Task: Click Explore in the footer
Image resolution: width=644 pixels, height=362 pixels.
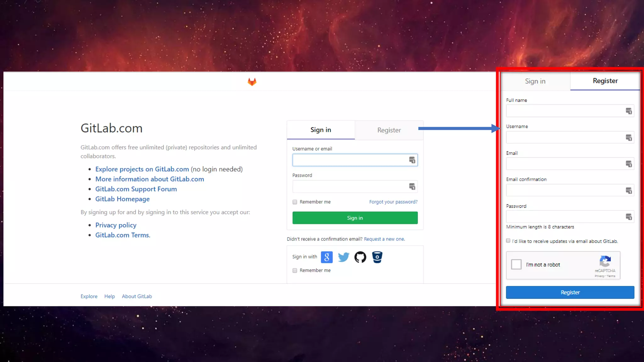Action: tap(89, 296)
